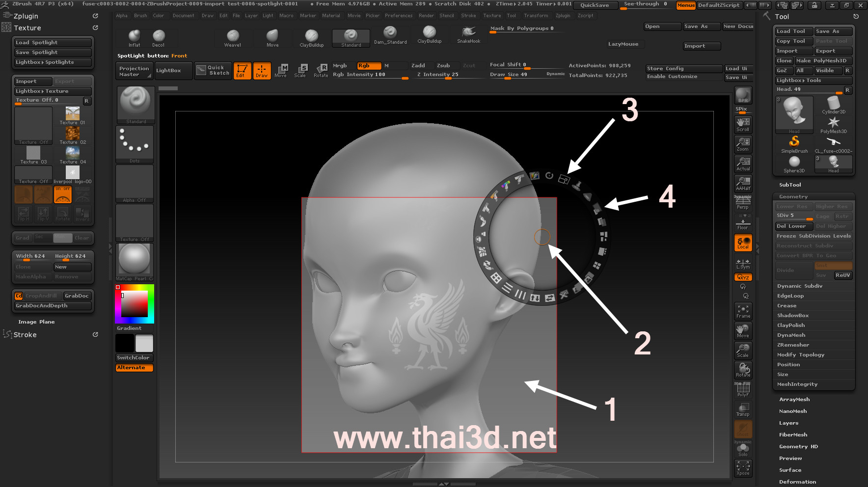Disable Local symmetry toggle

tap(743, 243)
